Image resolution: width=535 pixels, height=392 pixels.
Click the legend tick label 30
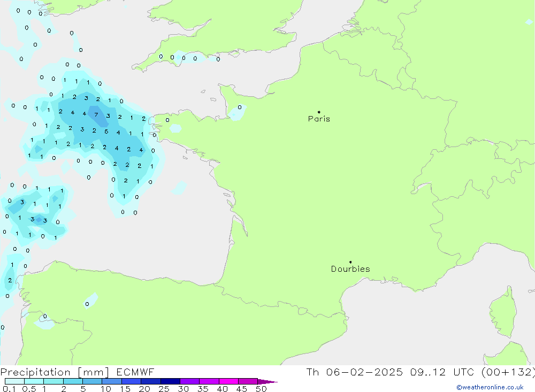pos(184,389)
